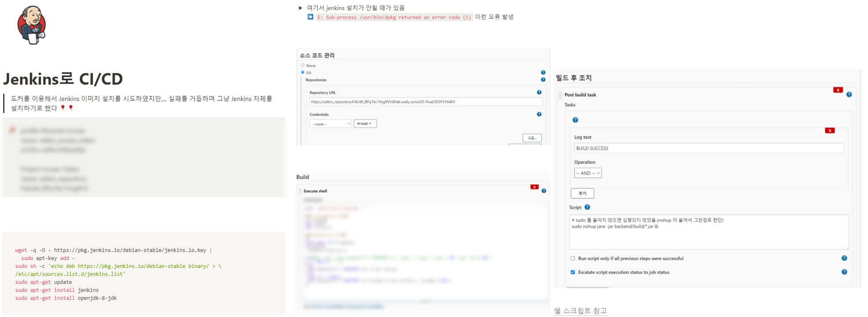Open help for Escalate script execution status
Screen dimensions: 868x317
point(844,272)
